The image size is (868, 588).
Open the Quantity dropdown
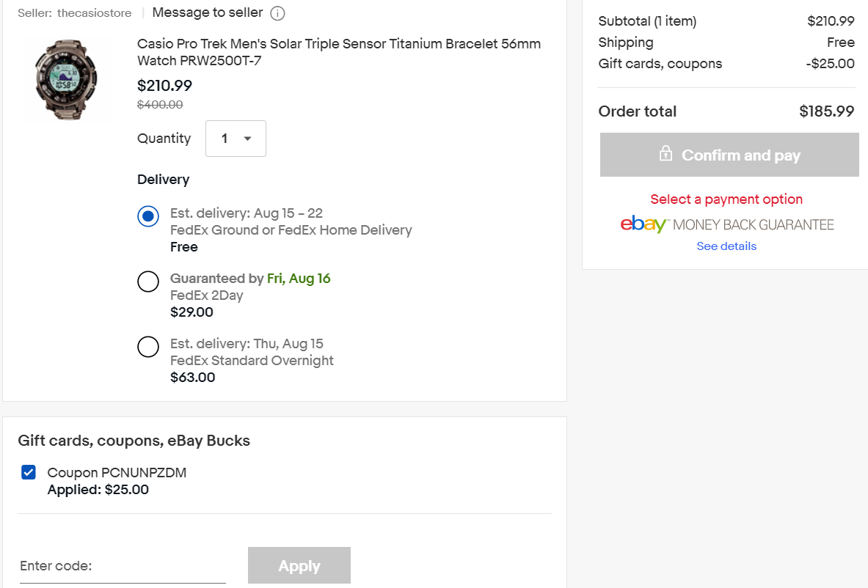click(236, 139)
